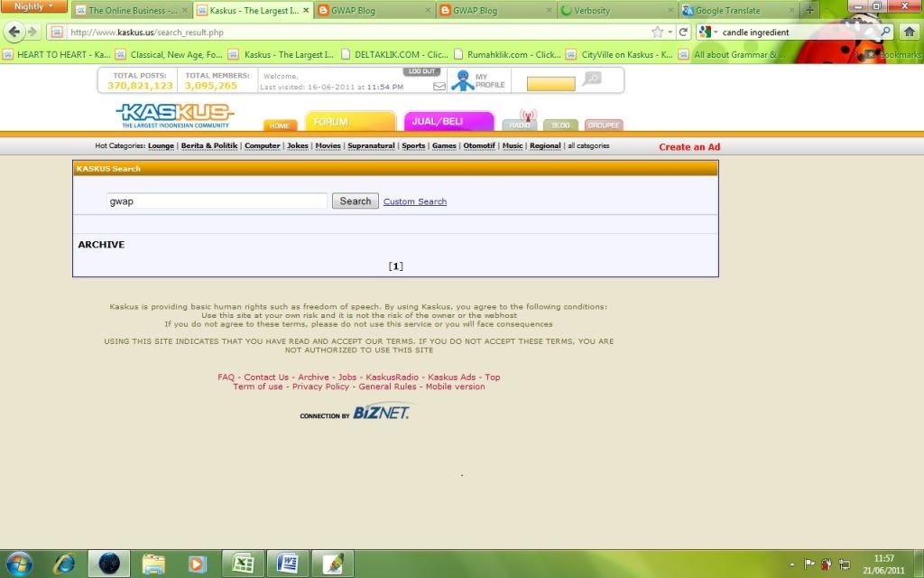Open the Supranatural category link

[x=371, y=145]
